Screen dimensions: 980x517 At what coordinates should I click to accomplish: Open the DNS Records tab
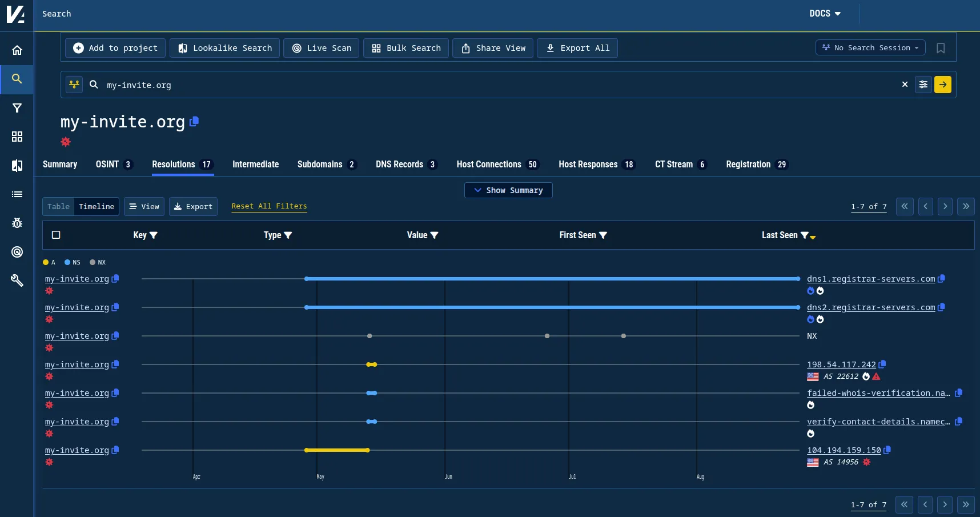coord(406,165)
